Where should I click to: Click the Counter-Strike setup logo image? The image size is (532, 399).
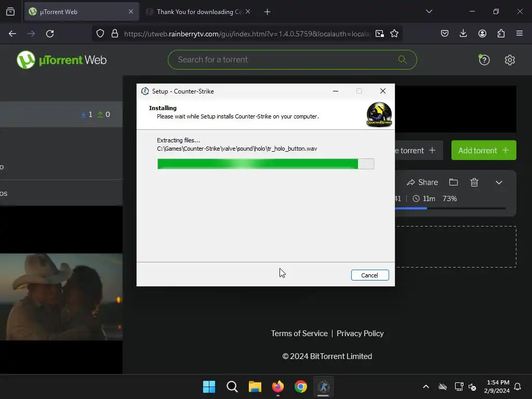pos(379,114)
